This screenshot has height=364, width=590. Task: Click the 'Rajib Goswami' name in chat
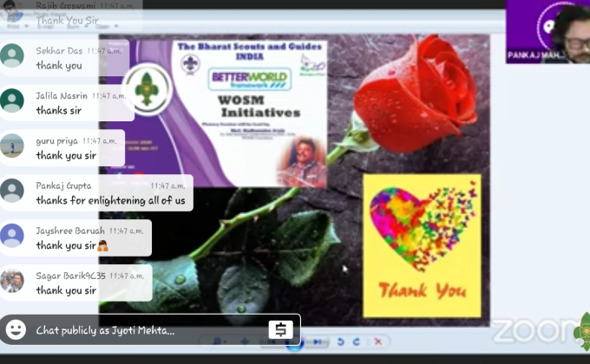(66, 6)
